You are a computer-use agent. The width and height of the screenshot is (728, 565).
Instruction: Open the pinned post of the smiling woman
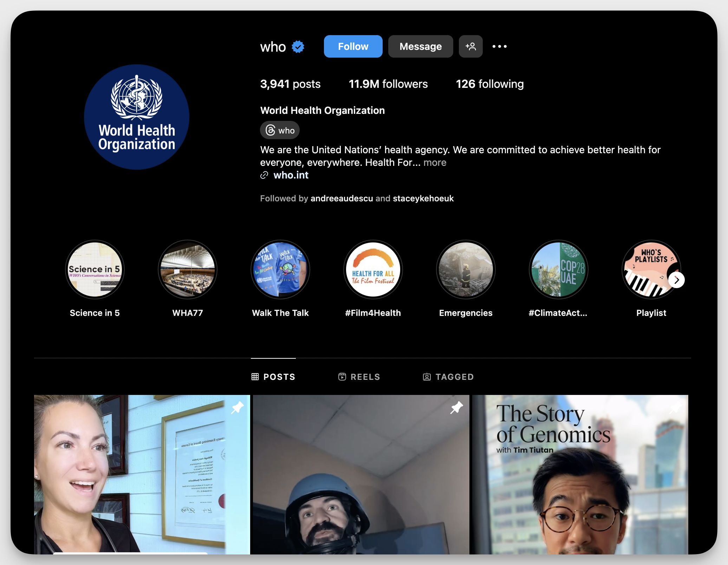click(x=142, y=474)
